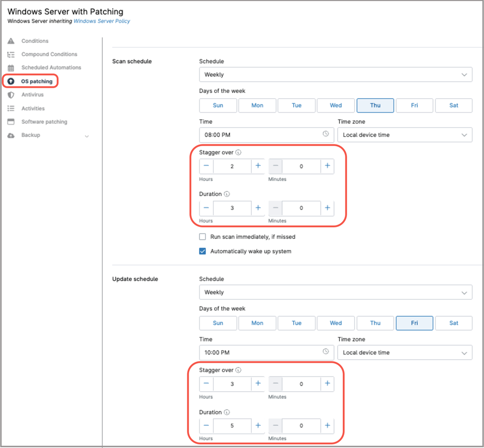Increase Scan schedule Stagger over hours
The width and height of the screenshot is (484, 448).
(x=258, y=166)
